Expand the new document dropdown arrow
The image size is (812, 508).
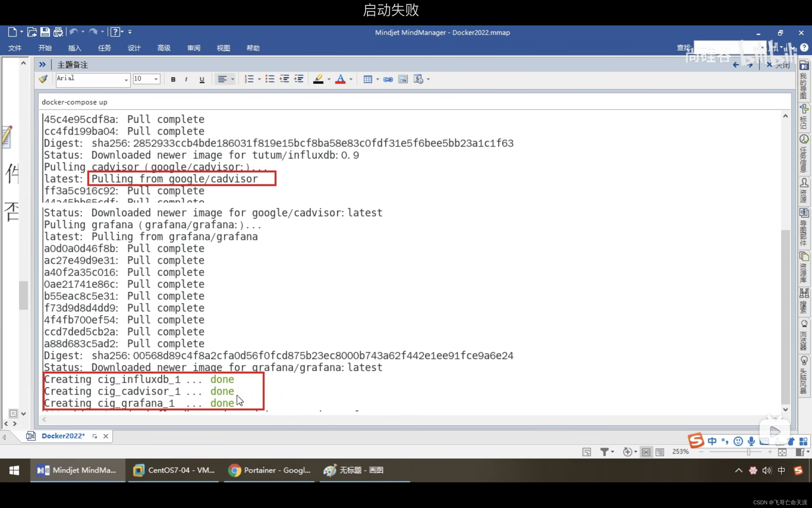(21, 32)
